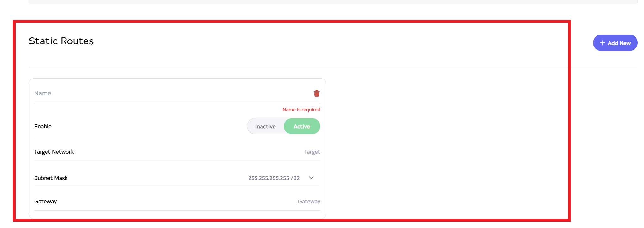
Task: Open the 255.255.255.255 /32 subnet selection
Action: click(274, 178)
